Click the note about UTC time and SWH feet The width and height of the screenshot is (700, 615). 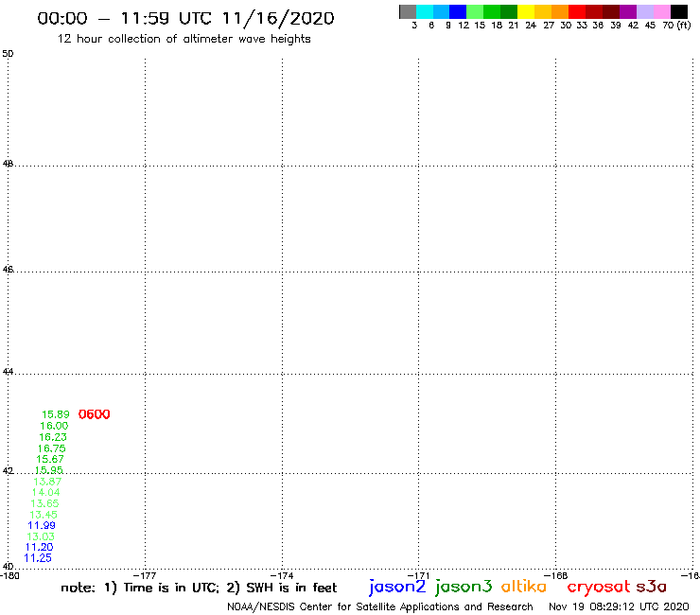[199, 588]
